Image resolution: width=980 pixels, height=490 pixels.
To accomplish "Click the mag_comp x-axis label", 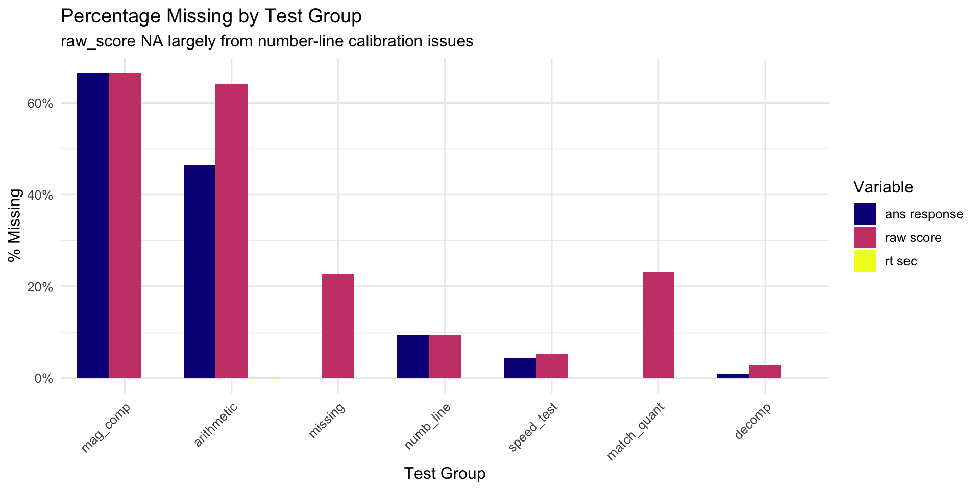I will [106, 428].
